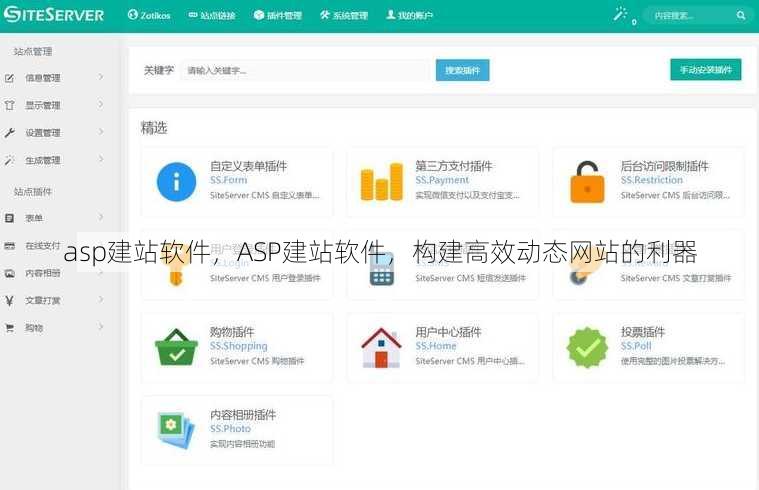
Task: Click the 显示管理 shirt icon
Action: tap(9, 105)
